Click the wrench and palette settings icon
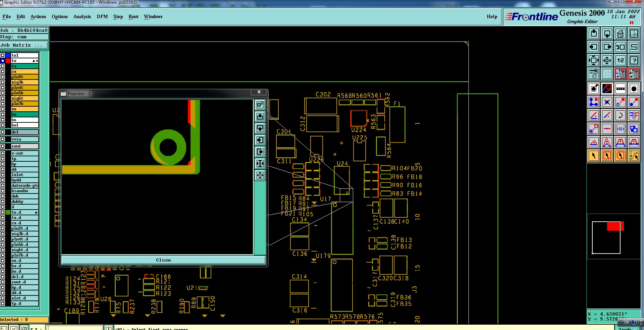Screen dimensions: 644x330 coord(594,73)
